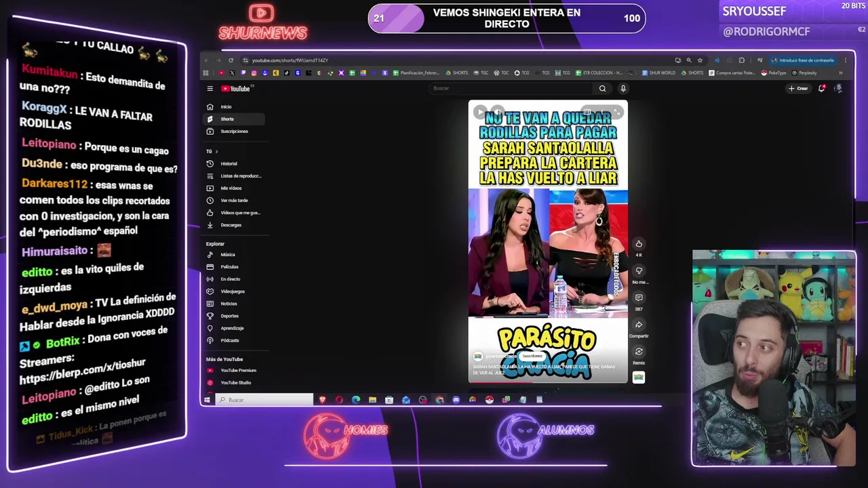Open Vídeos que me gustan
The width and height of the screenshot is (868, 488).
(x=235, y=212)
